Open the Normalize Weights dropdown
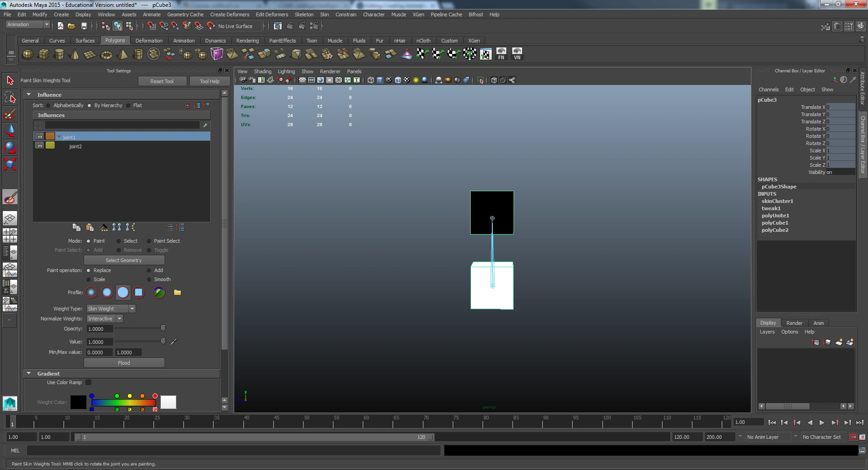 coord(105,319)
